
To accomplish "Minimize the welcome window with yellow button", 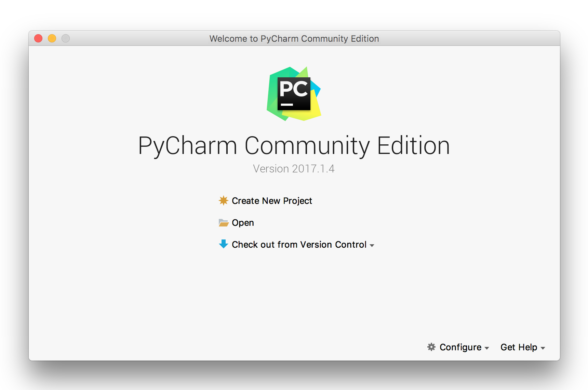I will click(52, 38).
